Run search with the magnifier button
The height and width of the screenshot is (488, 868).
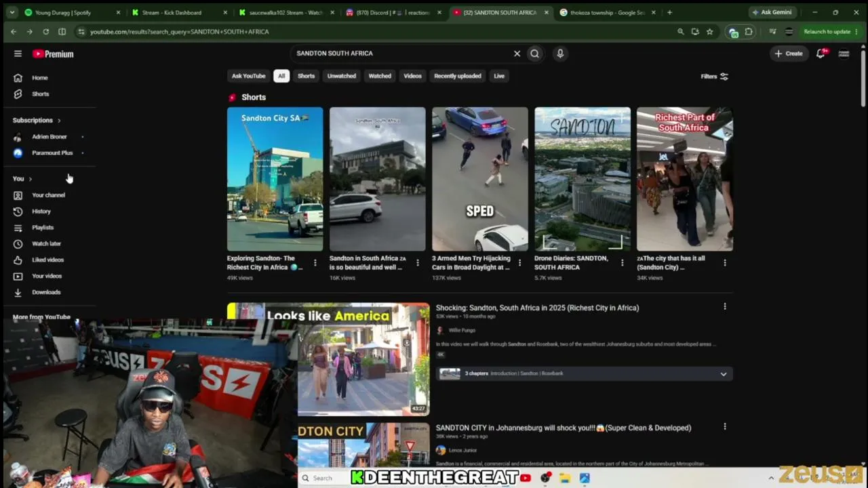point(535,54)
